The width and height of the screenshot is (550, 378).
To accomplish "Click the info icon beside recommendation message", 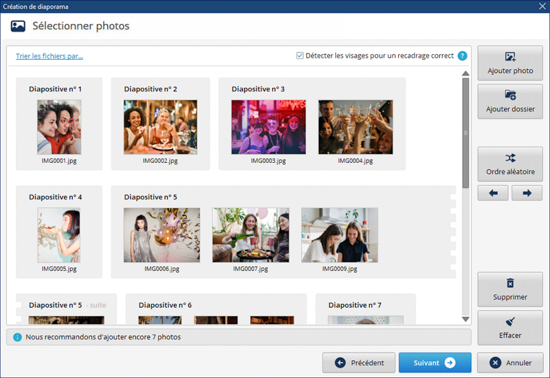I will tap(17, 337).
